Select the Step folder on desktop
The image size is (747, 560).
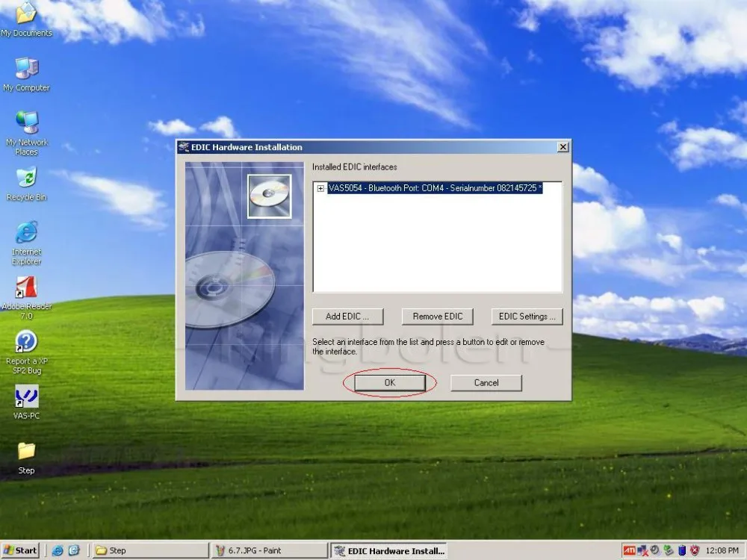coord(26,458)
